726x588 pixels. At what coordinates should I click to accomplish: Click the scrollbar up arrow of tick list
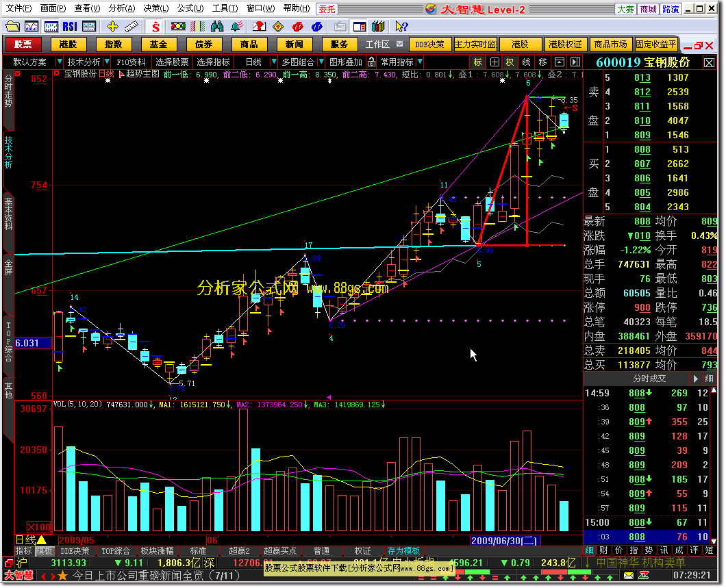click(714, 390)
